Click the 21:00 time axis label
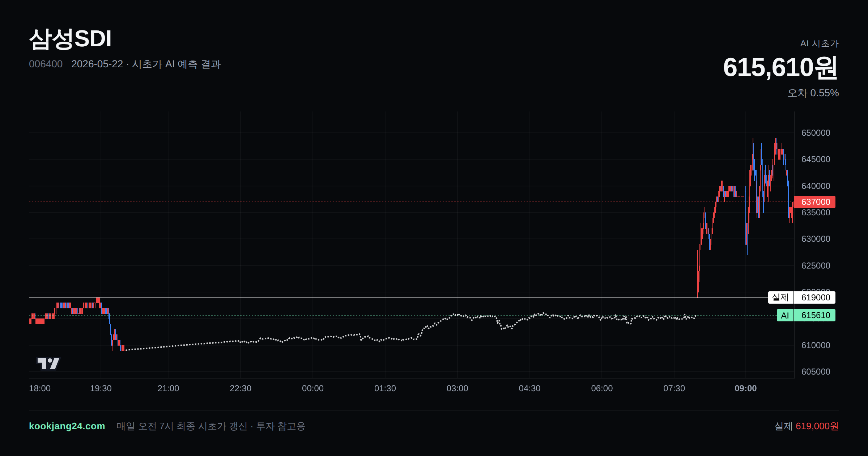 [x=168, y=388]
